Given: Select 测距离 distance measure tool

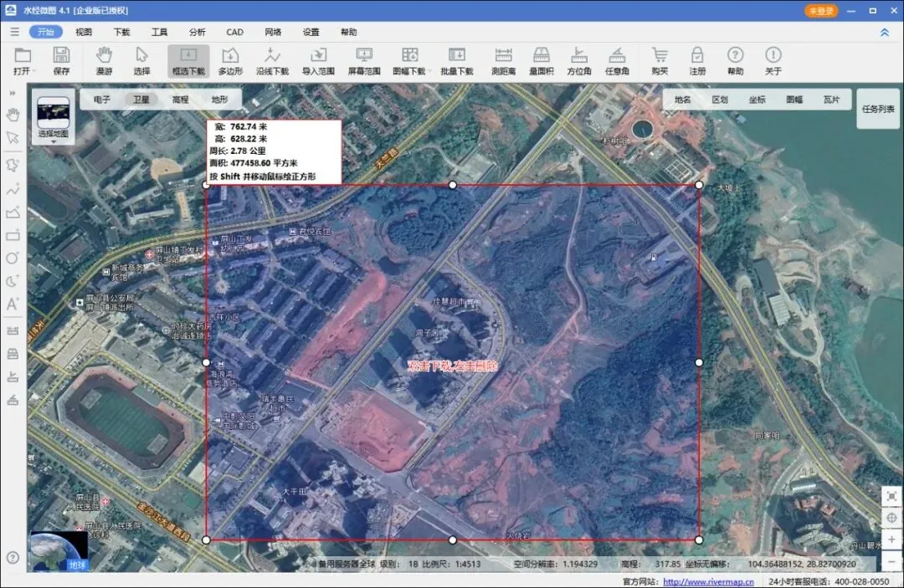Looking at the screenshot, I should (503, 61).
